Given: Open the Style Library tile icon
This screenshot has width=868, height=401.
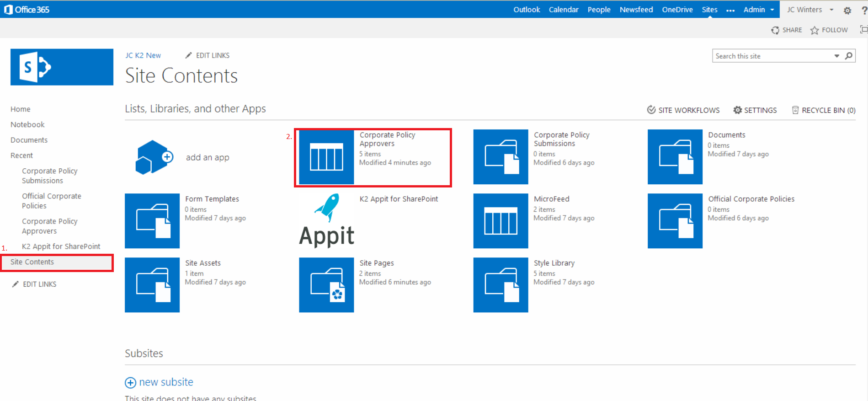Looking at the screenshot, I should point(501,285).
